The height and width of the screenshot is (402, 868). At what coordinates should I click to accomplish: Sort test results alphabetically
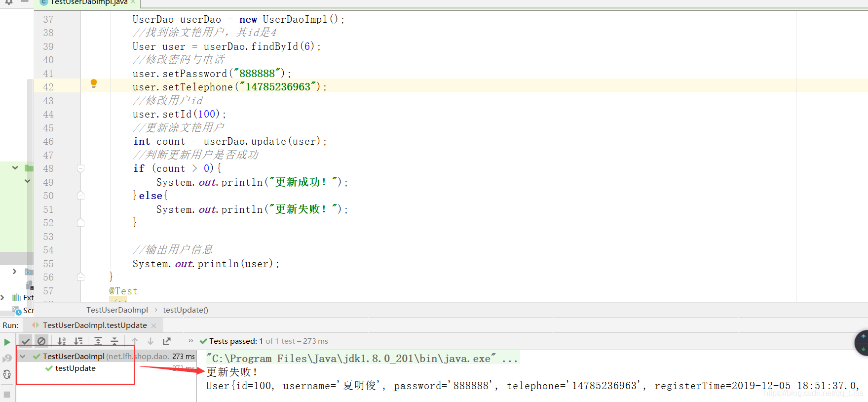click(62, 341)
